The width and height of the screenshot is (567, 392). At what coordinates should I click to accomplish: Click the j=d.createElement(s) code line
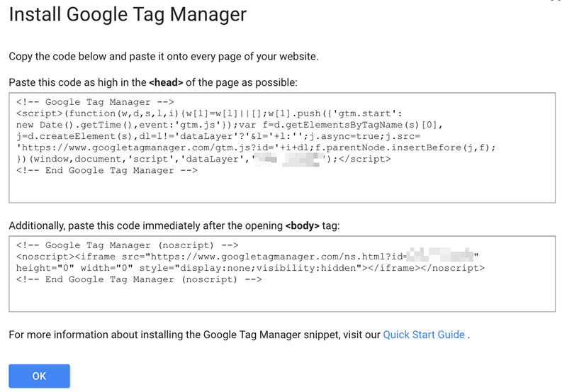click(218, 136)
